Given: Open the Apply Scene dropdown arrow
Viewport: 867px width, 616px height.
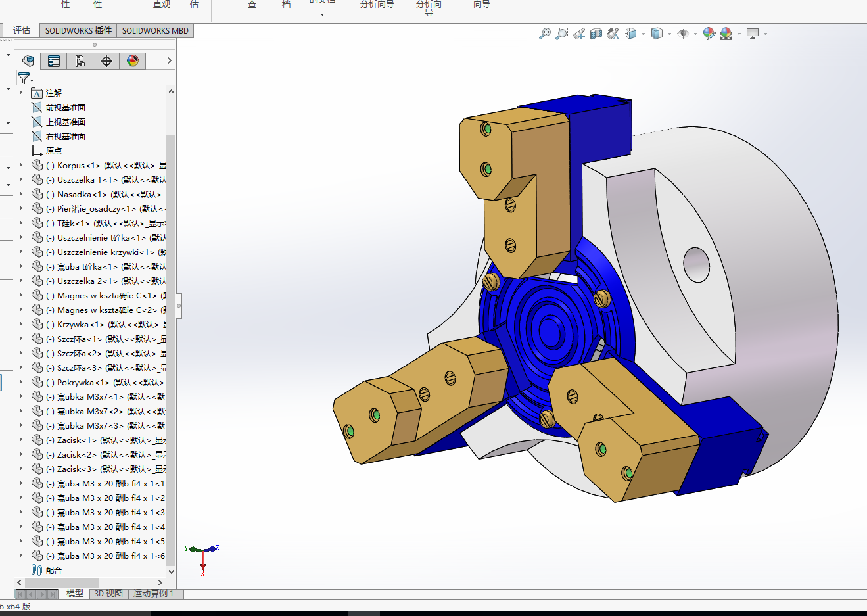Looking at the screenshot, I should (x=739, y=34).
